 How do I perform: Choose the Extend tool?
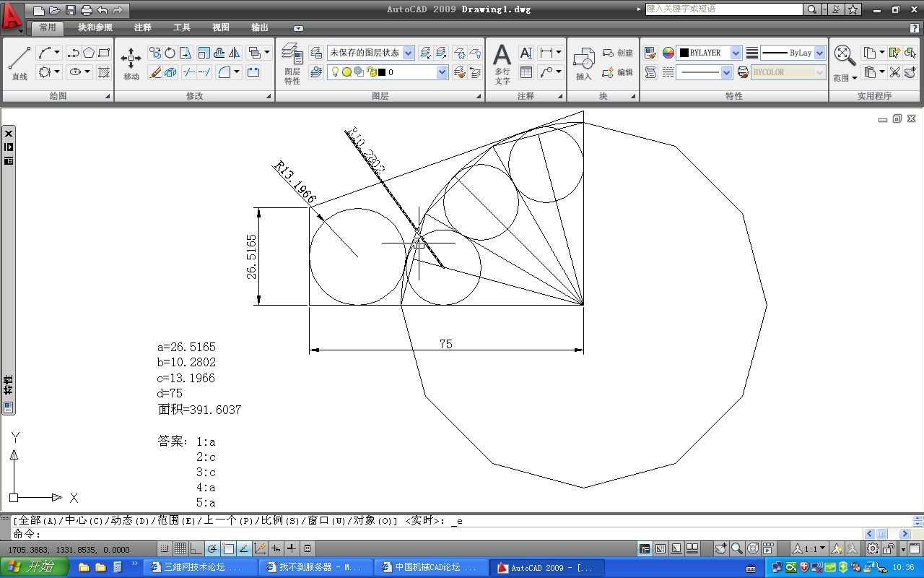tap(205, 72)
